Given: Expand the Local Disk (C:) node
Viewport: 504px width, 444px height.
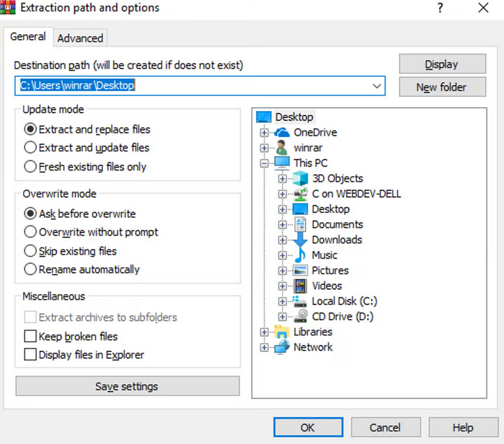Looking at the screenshot, I should (x=283, y=301).
